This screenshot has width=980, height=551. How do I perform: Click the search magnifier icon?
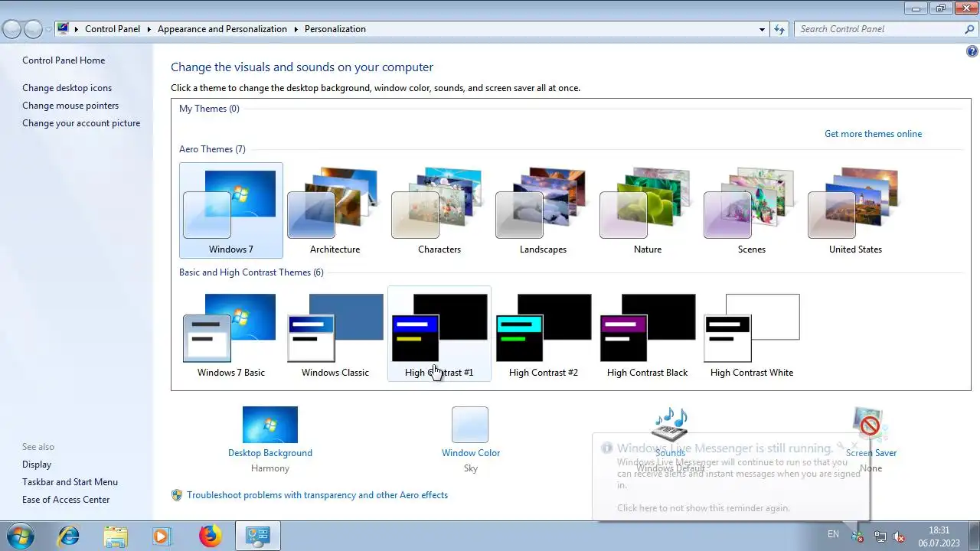click(969, 29)
